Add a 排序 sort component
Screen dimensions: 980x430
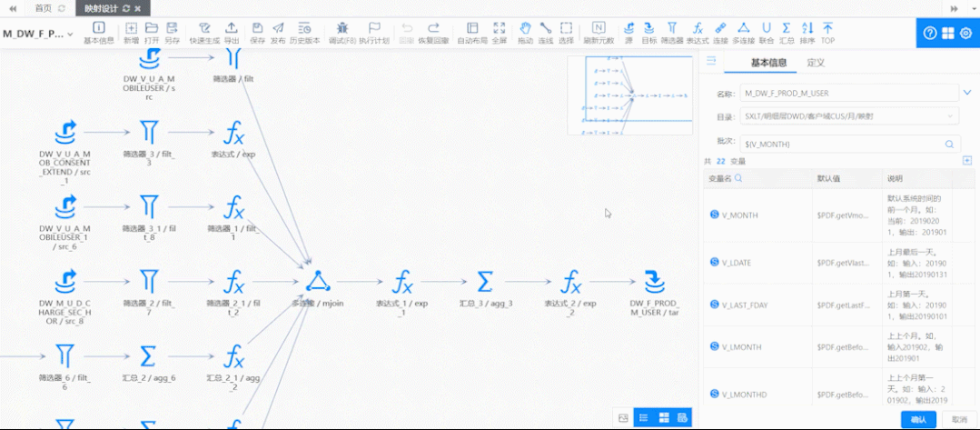point(807,33)
